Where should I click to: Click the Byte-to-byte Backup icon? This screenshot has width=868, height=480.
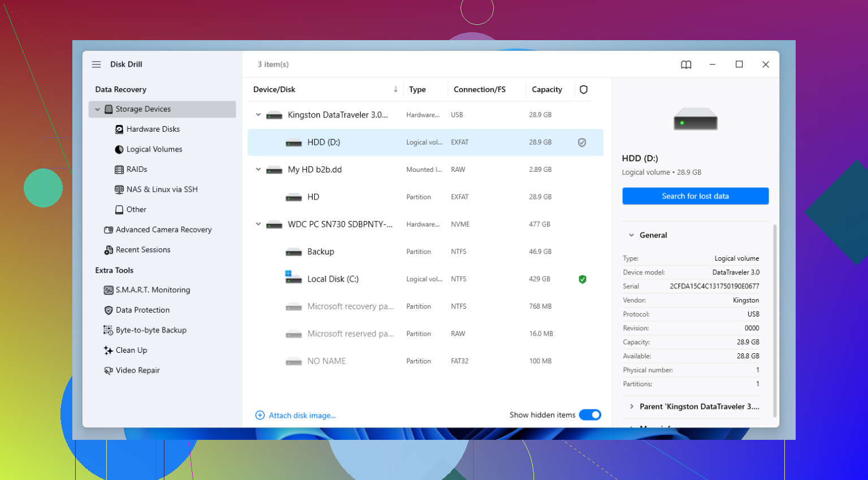pos(108,330)
